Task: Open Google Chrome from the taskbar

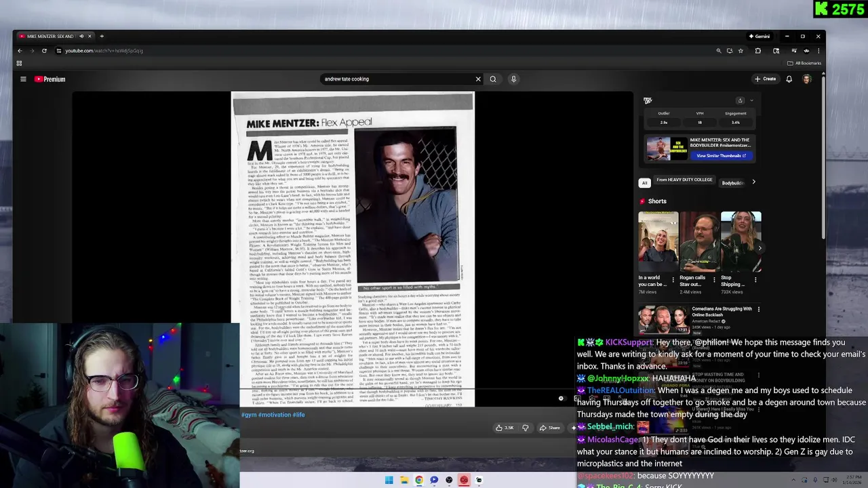Action: [x=418, y=480]
